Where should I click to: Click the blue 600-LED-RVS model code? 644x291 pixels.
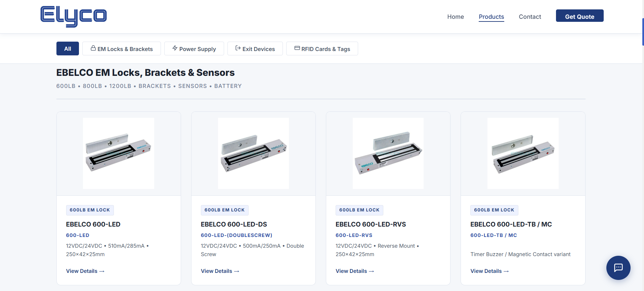(x=354, y=235)
